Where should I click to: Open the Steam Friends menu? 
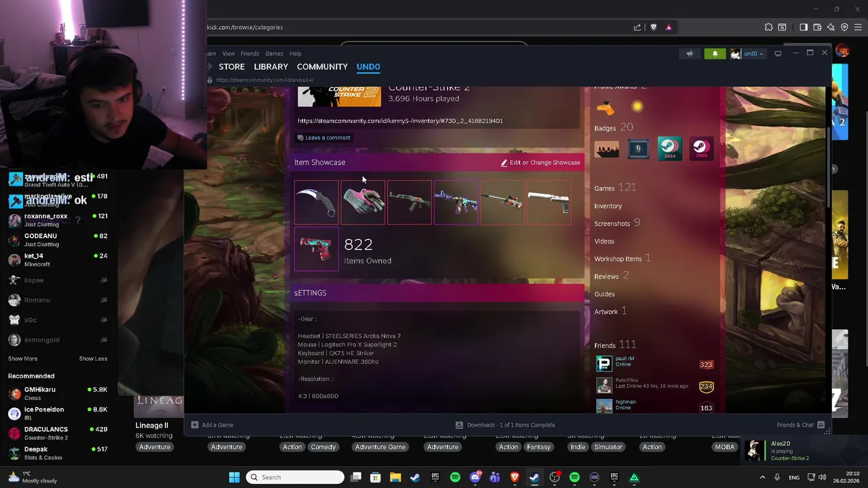[x=250, y=54]
